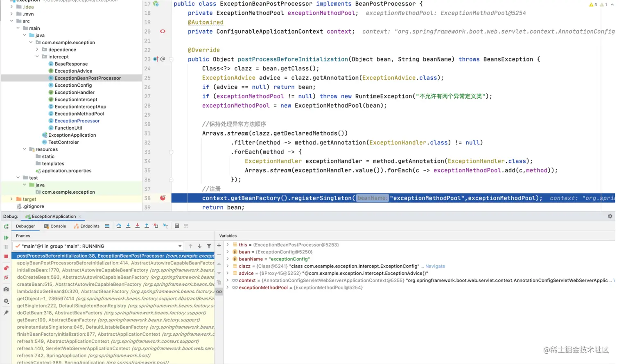Open .gitignore file in project tree
Screen dimensions: 619x364
(34, 206)
